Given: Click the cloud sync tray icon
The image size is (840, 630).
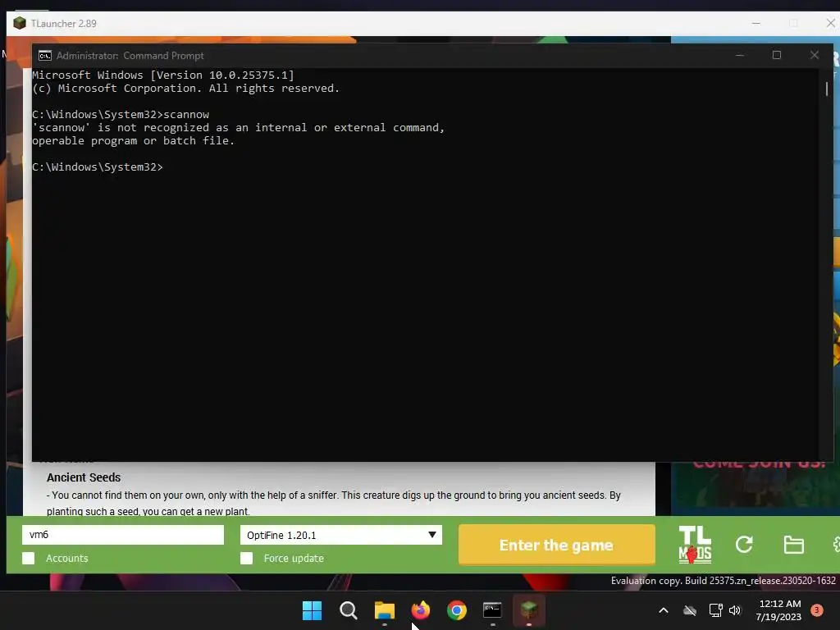Looking at the screenshot, I should pyautogui.click(x=690, y=610).
